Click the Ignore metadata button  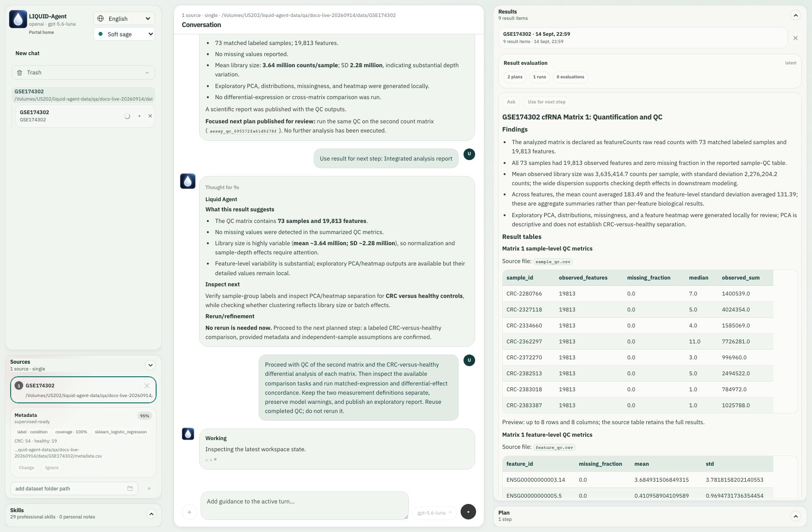(52, 468)
